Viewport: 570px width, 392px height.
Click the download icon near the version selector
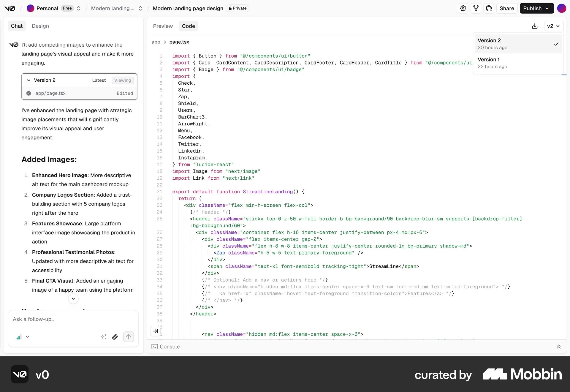535,26
